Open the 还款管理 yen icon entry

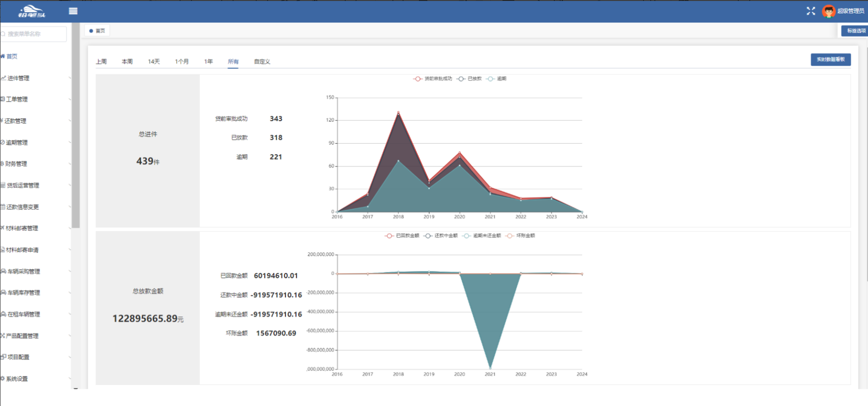(2, 121)
